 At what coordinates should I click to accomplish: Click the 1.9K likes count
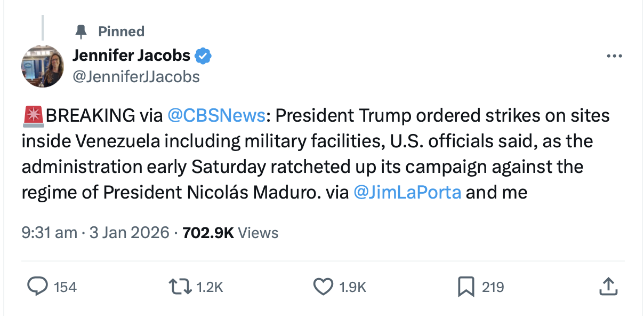[353, 287]
